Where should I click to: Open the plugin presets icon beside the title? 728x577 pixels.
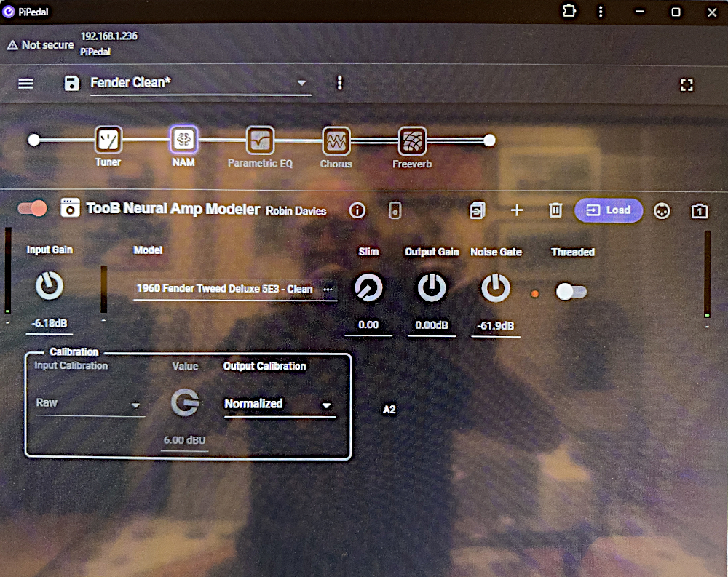click(70, 208)
